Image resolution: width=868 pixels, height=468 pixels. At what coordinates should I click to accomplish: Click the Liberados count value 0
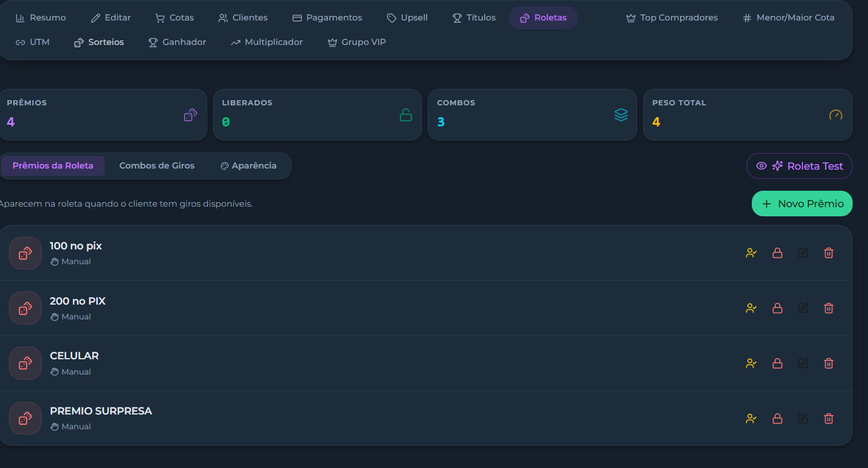coord(226,122)
